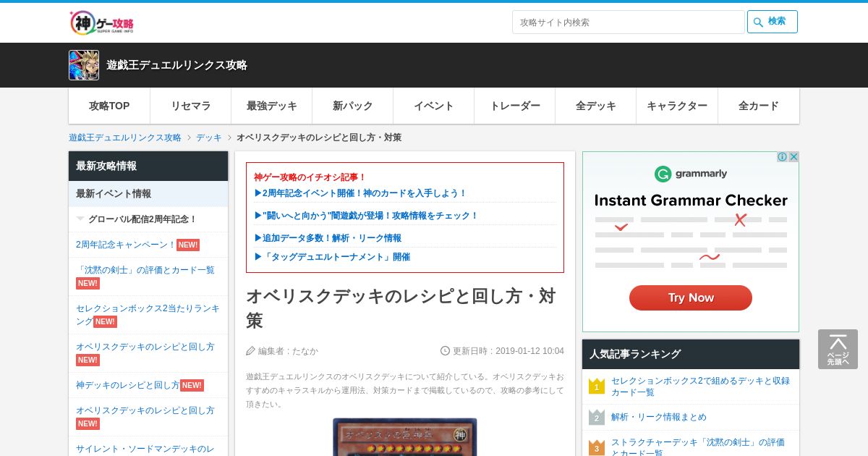Open rank 1 セレクションボックス2で組めるデッキ link
This screenshot has width=868, height=456.
700,387
